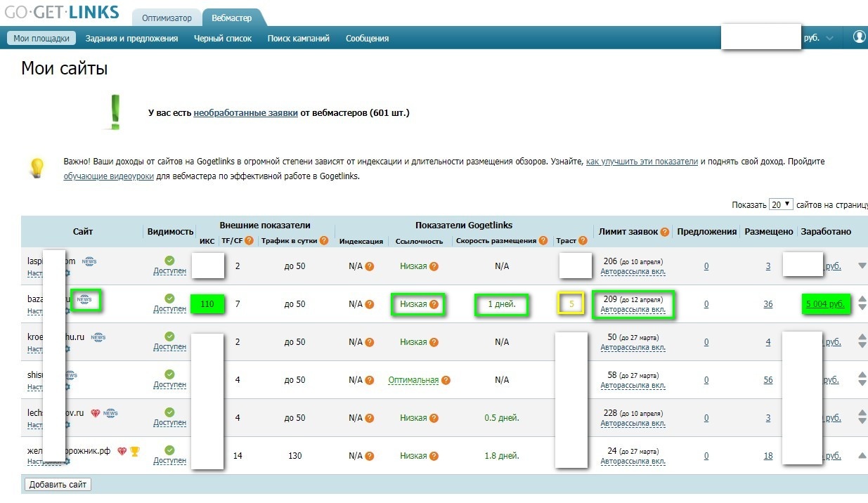Click the red gem icon beside lech...ov.ru
868x503 pixels.
95,413
